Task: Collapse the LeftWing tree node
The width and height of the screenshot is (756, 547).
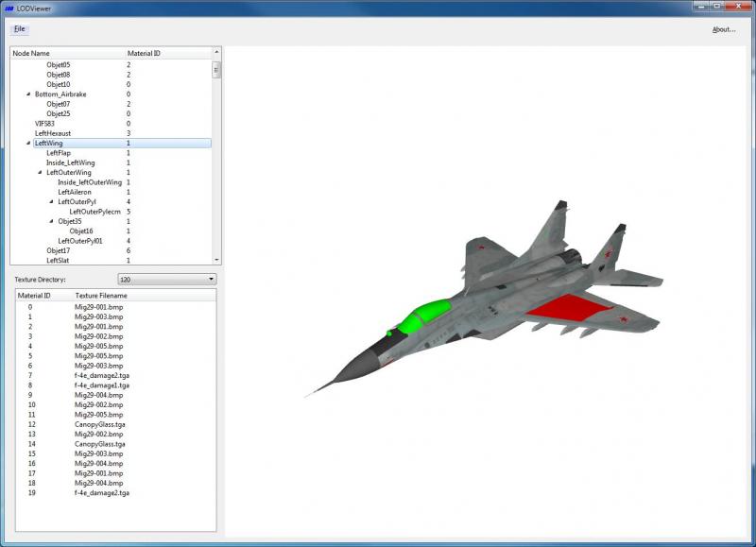Action: click(28, 143)
